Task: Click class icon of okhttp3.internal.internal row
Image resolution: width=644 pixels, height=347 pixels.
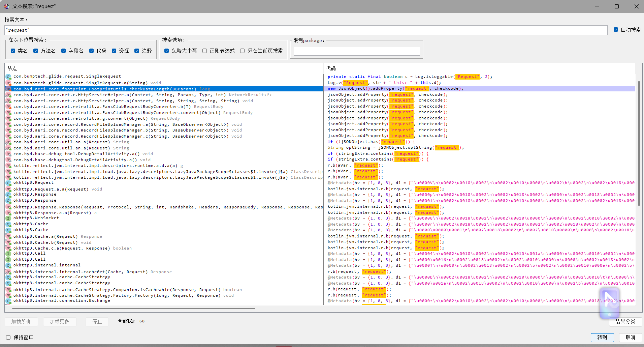Action: tap(8, 265)
